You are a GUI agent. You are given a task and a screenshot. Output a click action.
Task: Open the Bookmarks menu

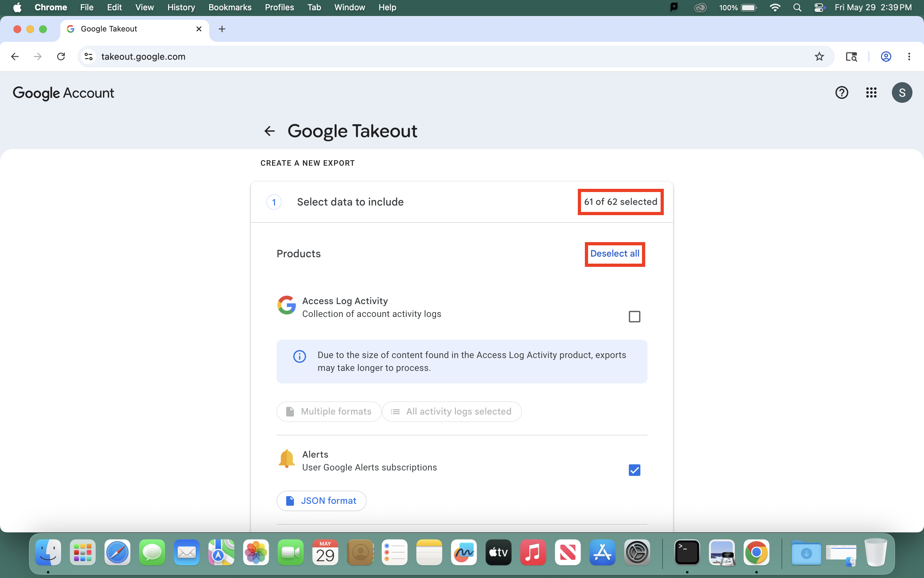(x=230, y=8)
